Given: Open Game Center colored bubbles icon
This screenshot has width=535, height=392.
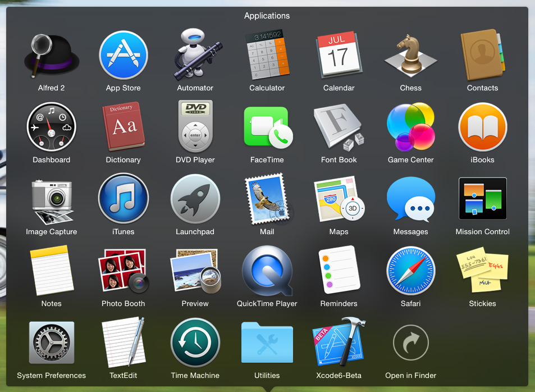Looking at the screenshot, I should click(x=411, y=127).
